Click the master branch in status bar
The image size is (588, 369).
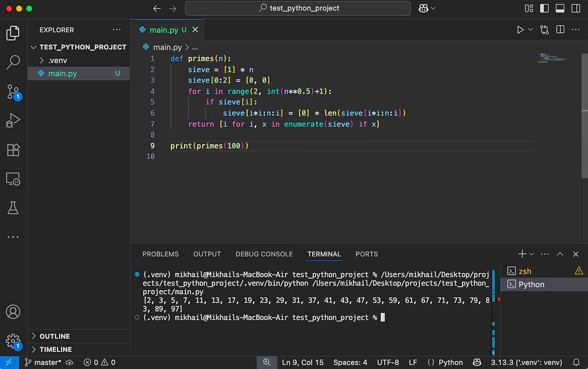point(44,362)
